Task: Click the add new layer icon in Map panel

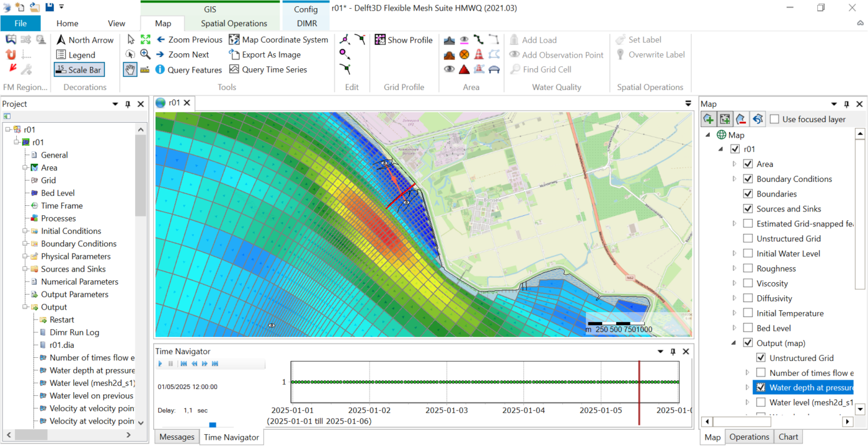Action: 708,118
